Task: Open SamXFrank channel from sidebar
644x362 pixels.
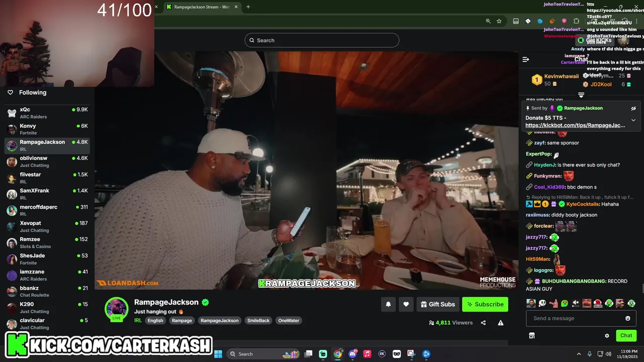Action: (47, 194)
